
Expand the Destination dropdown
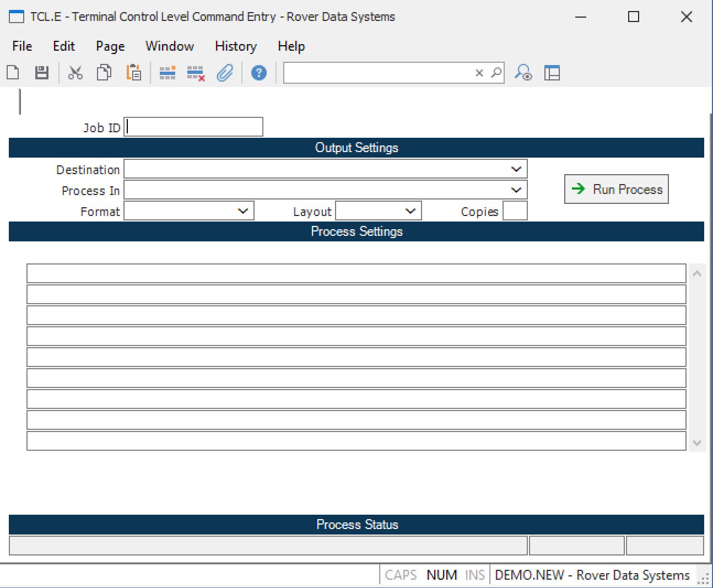[x=516, y=169]
